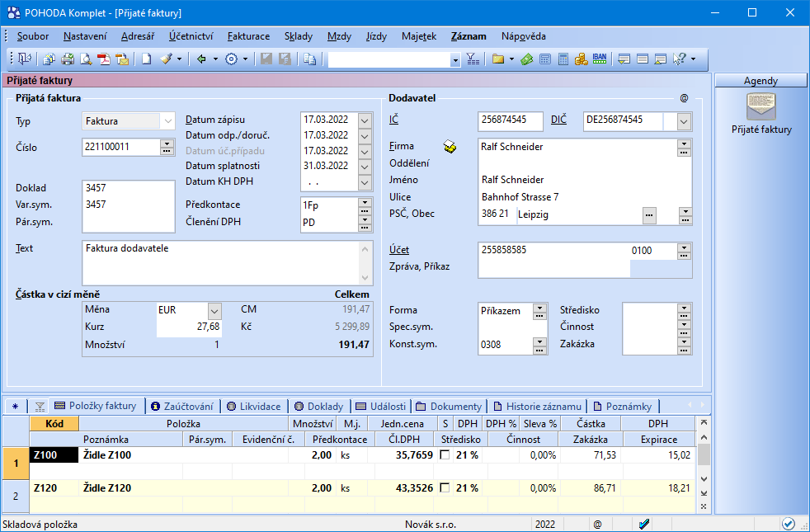810x532 pixels.
Task: Click the send PDF by email icon
Action: point(122,59)
